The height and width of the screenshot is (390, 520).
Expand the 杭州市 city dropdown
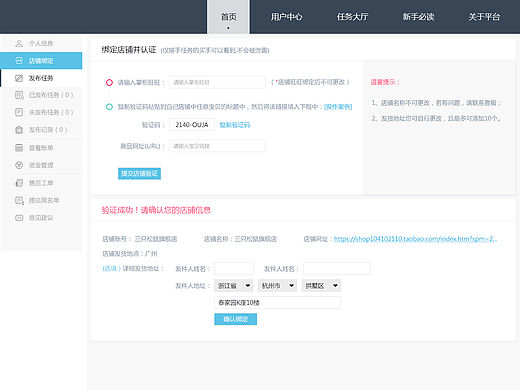pos(277,286)
